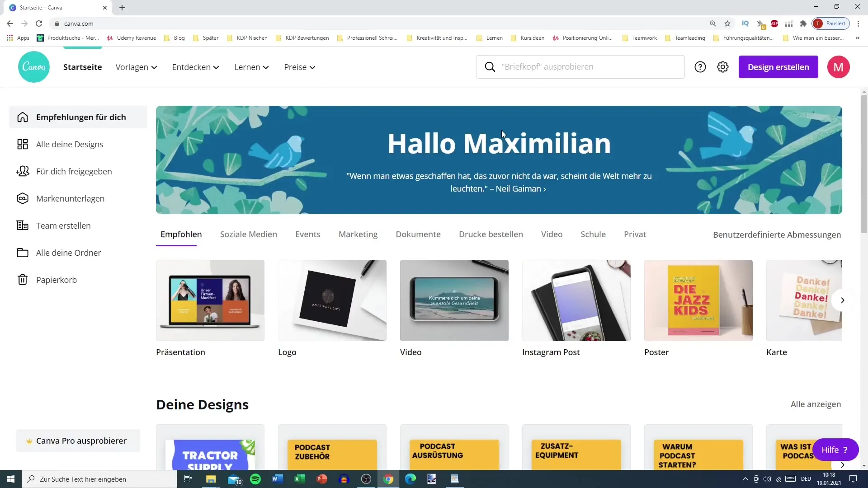868x488 pixels.
Task: Open the M profile avatar
Action: (x=838, y=67)
